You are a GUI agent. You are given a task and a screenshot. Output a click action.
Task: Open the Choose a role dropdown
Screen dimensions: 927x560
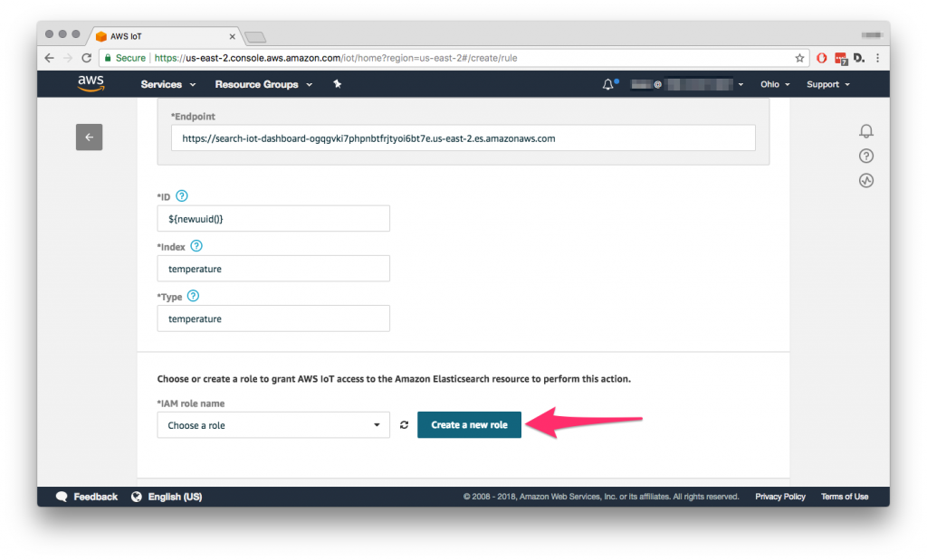[273, 424]
